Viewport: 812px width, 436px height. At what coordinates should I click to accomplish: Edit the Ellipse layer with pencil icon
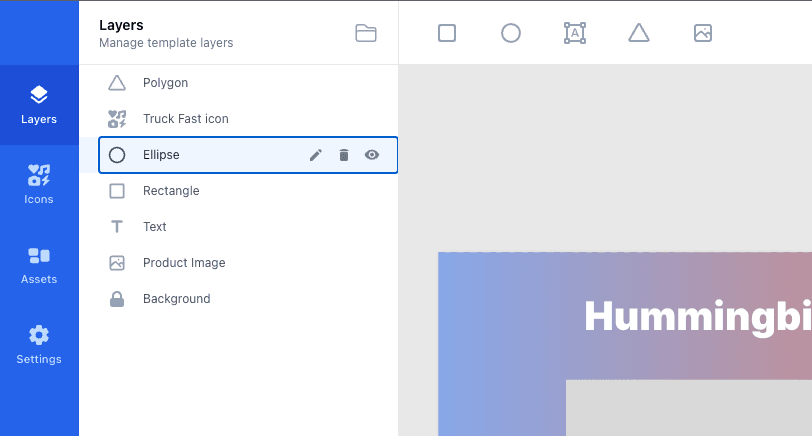pos(316,155)
